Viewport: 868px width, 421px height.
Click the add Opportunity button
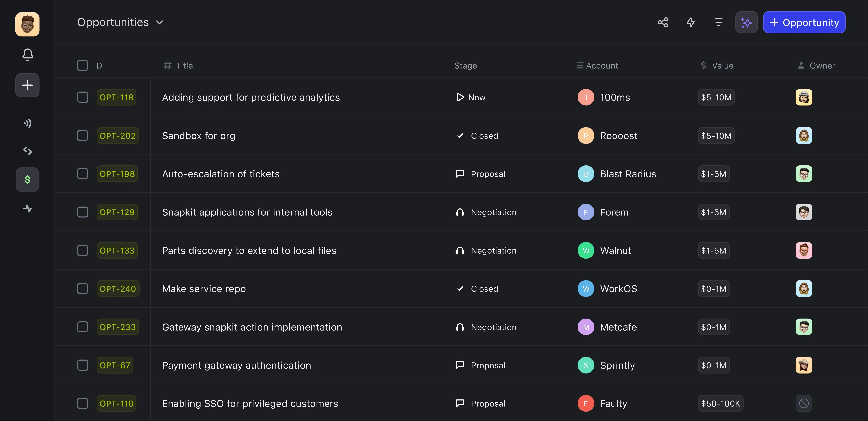pyautogui.click(x=804, y=22)
